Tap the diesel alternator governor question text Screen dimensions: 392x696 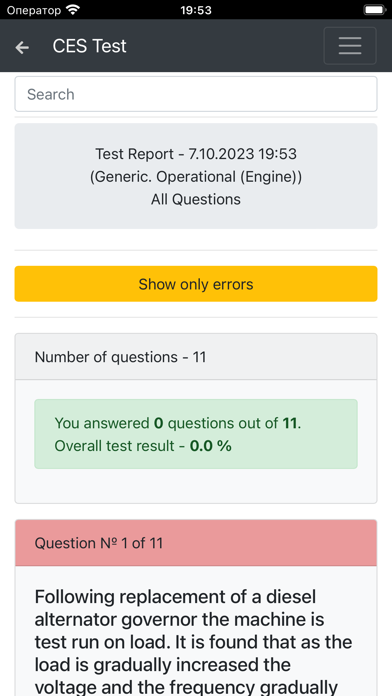(x=194, y=642)
